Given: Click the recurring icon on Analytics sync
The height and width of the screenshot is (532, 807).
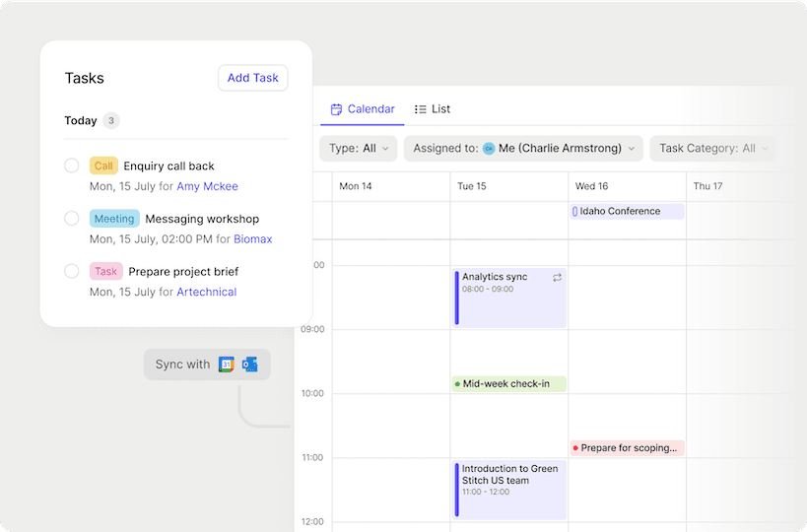Looking at the screenshot, I should (x=557, y=278).
